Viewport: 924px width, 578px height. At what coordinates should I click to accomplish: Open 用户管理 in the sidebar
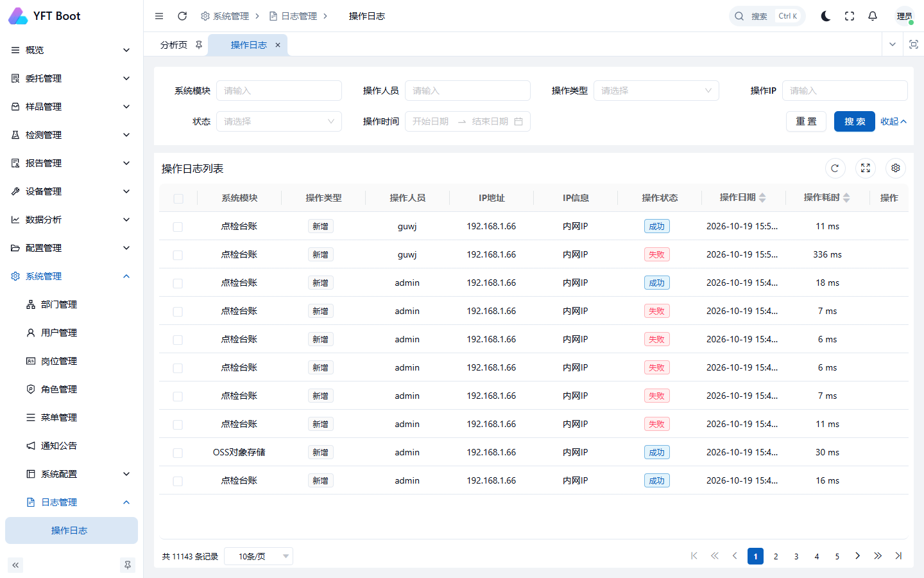(71, 333)
